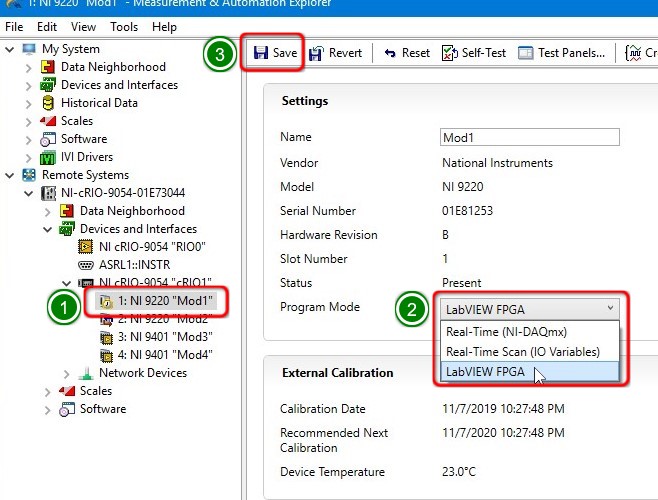
Task: Click the NI 9401 "Mod4" module icon
Action: tap(107, 355)
